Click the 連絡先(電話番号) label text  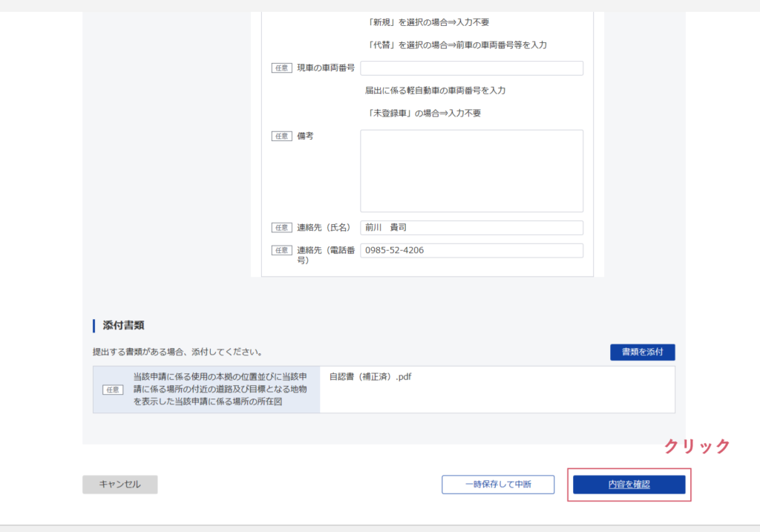325,255
